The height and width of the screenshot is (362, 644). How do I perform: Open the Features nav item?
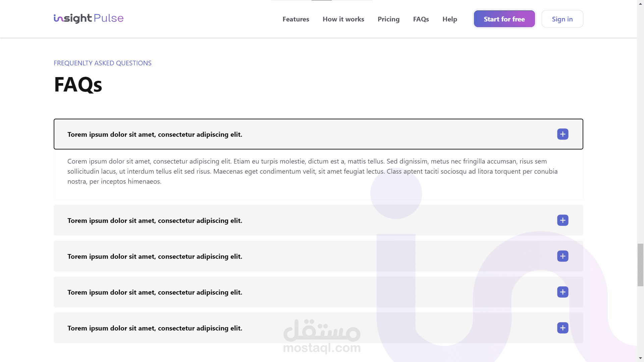[x=296, y=19]
